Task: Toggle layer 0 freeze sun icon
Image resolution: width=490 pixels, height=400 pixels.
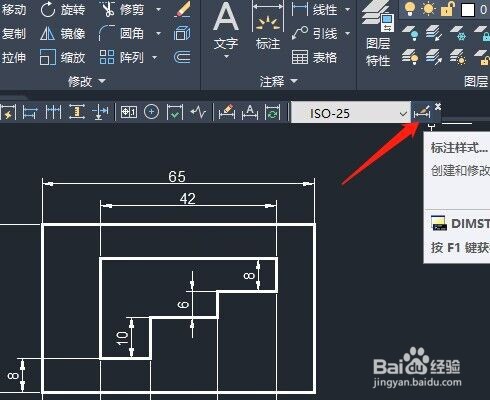Action: (428, 9)
